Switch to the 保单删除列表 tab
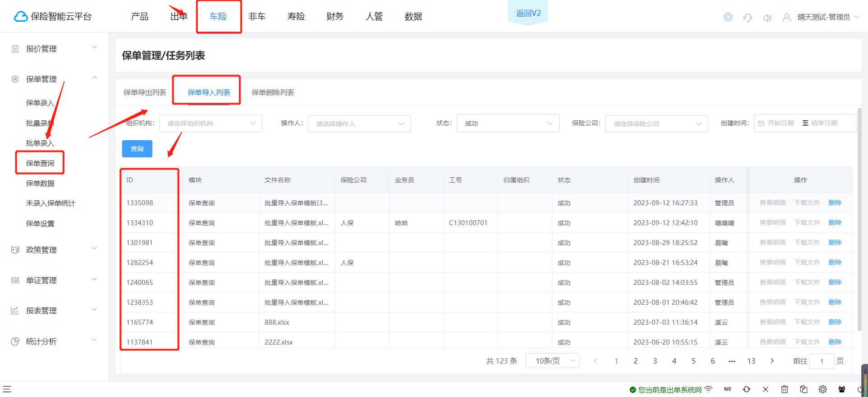This screenshot has width=868, height=397. coord(273,92)
